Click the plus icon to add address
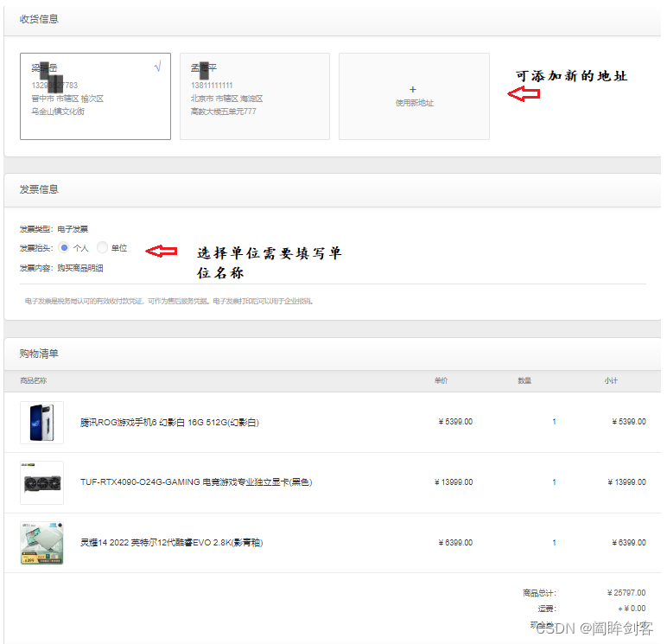Screen dimensions: 667x644 point(413,89)
